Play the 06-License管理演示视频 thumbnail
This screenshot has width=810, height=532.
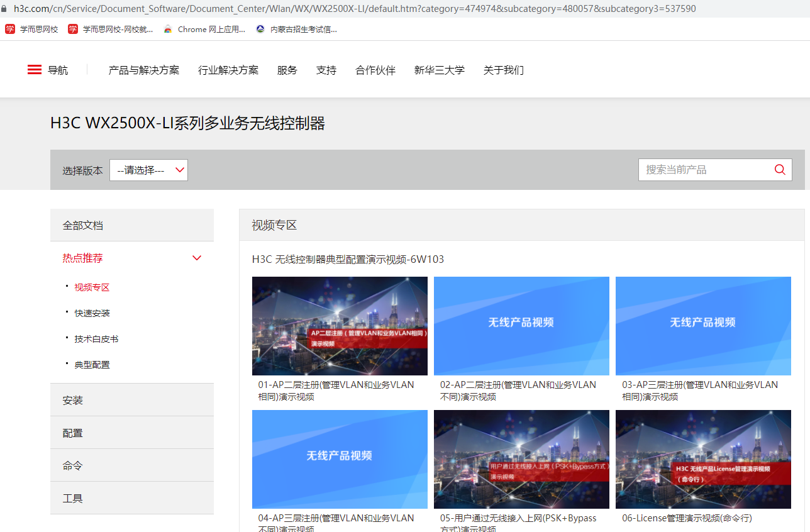703,459
